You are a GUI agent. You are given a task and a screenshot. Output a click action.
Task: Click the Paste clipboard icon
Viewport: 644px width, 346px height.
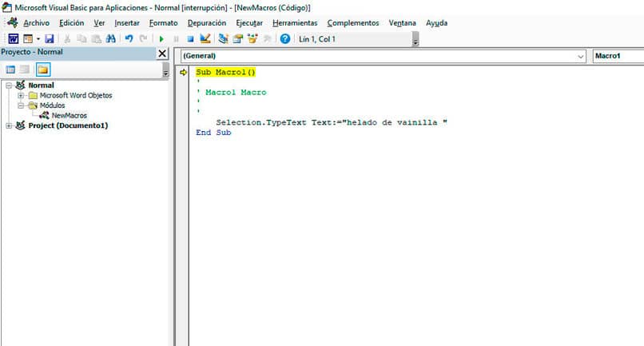tap(96, 38)
